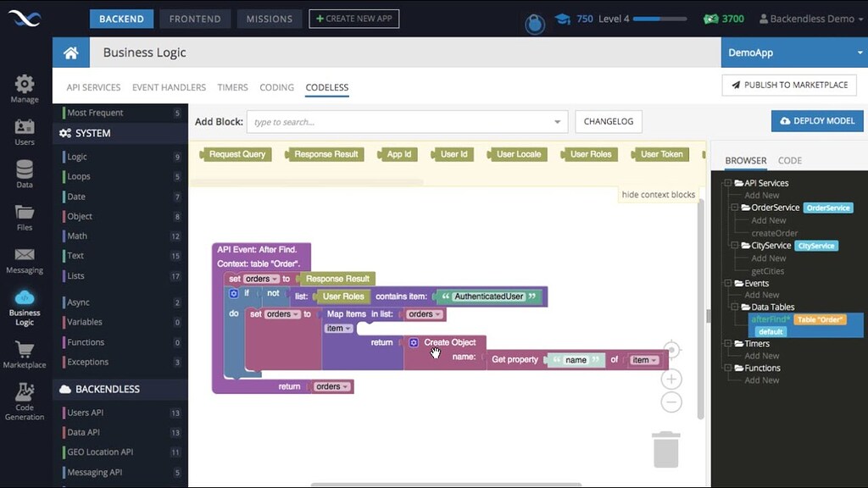Click the Backendless logo
Image resolution: width=868 pixels, height=488 pixels.
pos(25,19)
